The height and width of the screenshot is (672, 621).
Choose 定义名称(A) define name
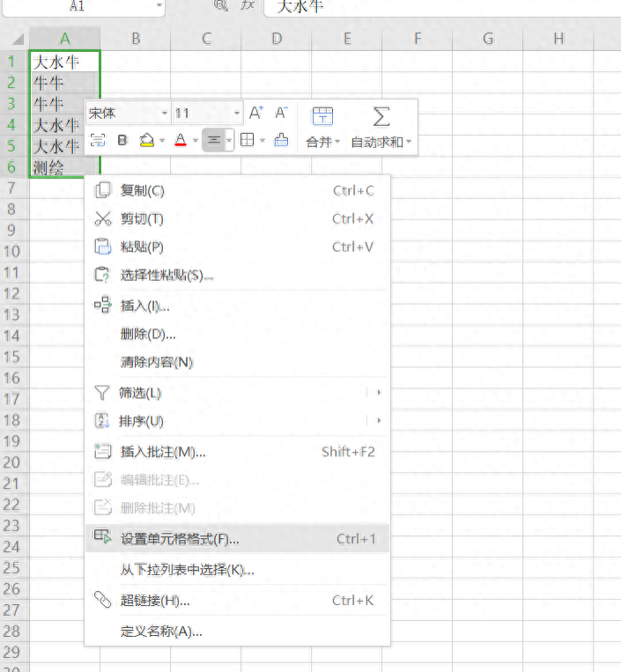[x=238, y=631]
